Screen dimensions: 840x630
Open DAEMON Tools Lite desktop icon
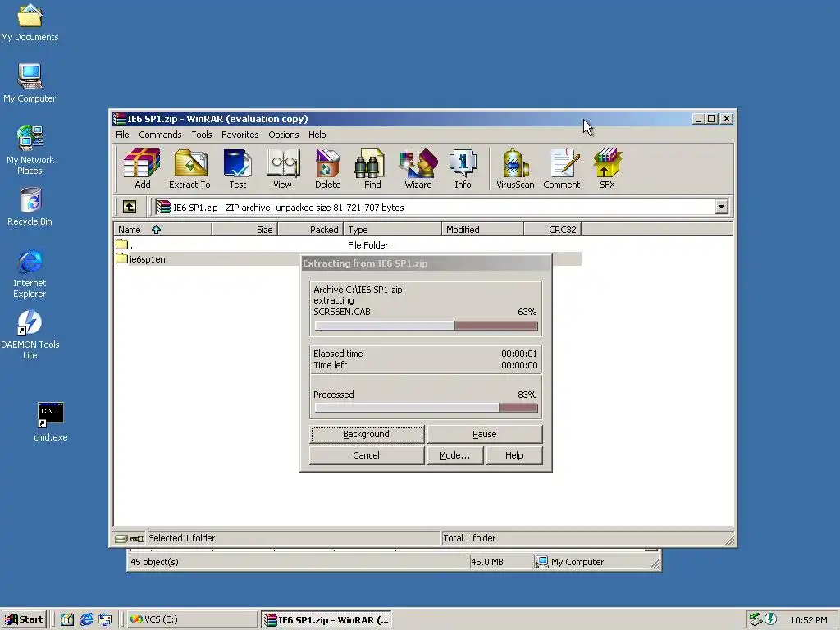(x=30, y=335)
